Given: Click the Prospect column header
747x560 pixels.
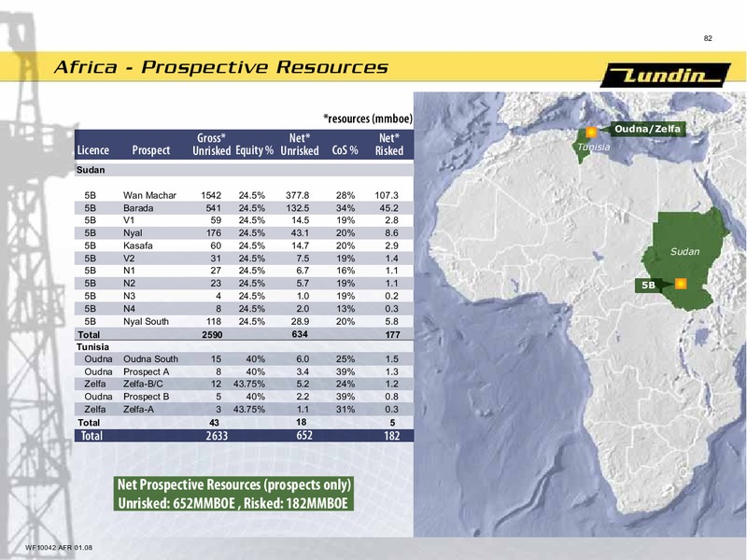Looking at the screenshot, I should pos(151,150).
